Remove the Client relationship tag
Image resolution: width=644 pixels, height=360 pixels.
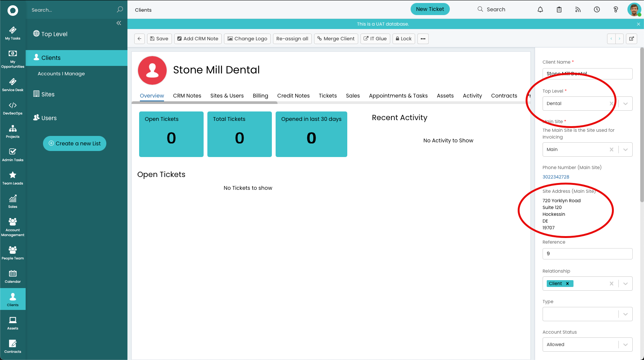tap(567, 284)
